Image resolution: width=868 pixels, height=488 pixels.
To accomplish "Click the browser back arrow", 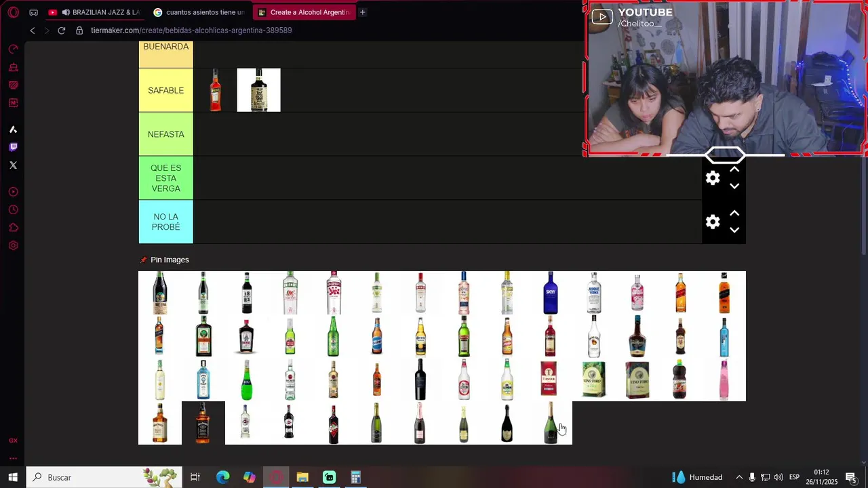I will coord(32,30).
